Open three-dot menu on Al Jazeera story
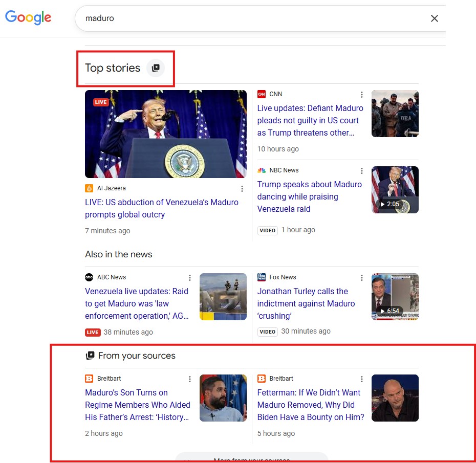This screenshot has width=476, height=463. [242, 188]
